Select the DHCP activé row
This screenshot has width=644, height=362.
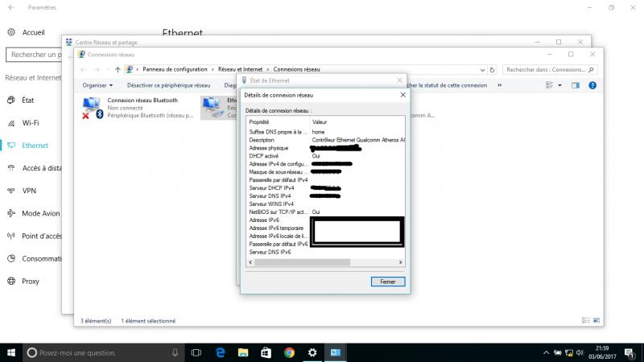(x=325, y=156)
